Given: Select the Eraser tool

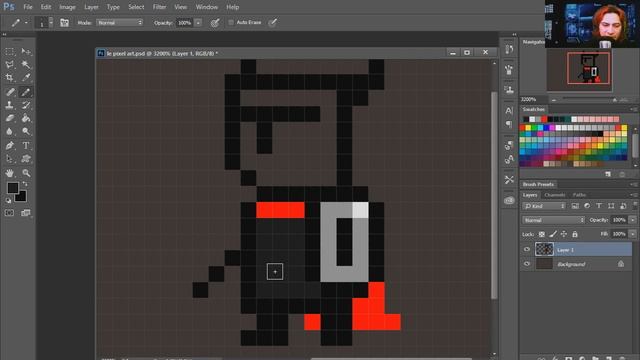Looking at the screenshot, I should tap(10, 118).
